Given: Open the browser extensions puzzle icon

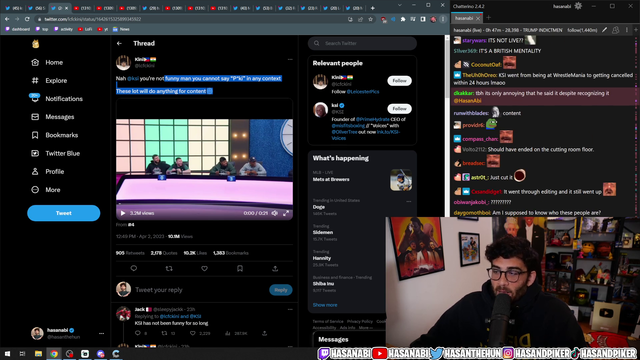Looking at the screenshot, I should click(403, 19).
